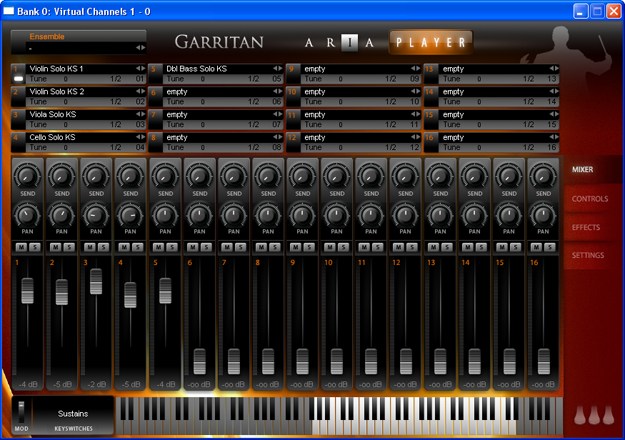Click the window title bar icon
Viewport: 625px width, 440px height.
[8, 11]
